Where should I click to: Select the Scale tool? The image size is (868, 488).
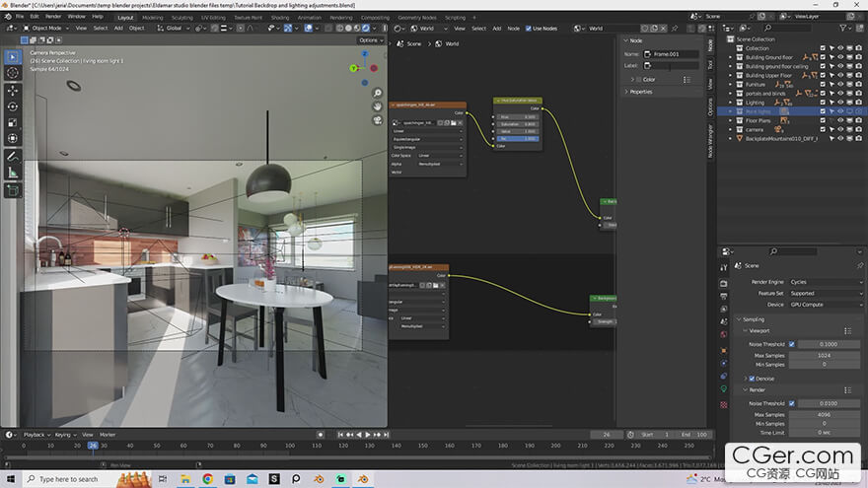[13, 122]
